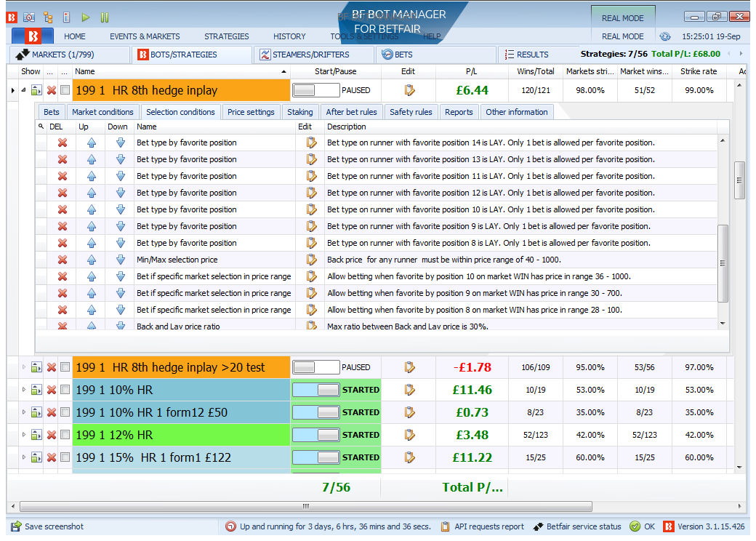Open API requests report clipboard icon
This screenshot has width=756, height=541.
coord(446,526)
